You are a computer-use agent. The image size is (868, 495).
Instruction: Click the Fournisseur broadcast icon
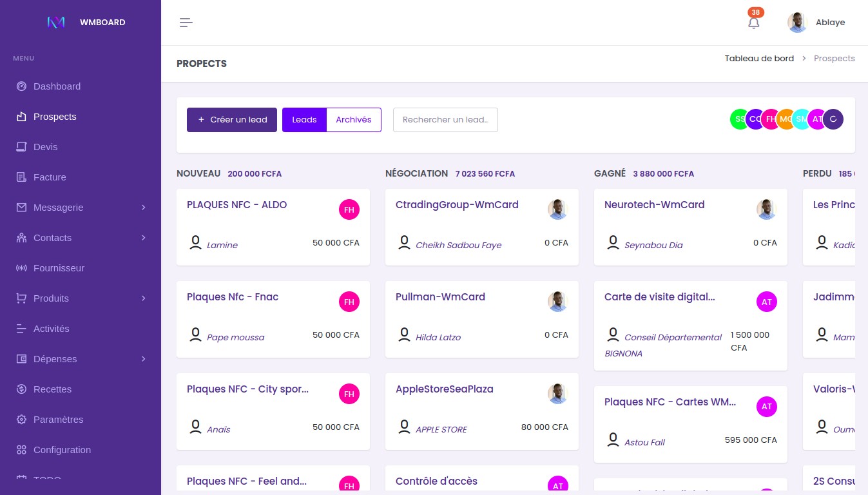[21, 268]
